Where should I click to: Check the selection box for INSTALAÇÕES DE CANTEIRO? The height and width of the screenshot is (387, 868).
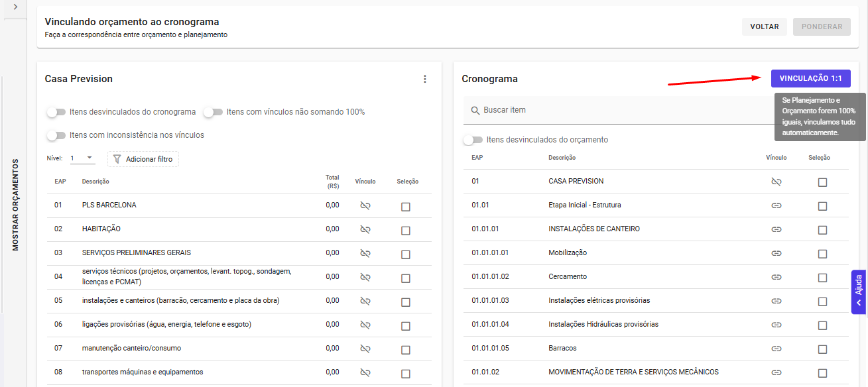[x=822, y=230]
